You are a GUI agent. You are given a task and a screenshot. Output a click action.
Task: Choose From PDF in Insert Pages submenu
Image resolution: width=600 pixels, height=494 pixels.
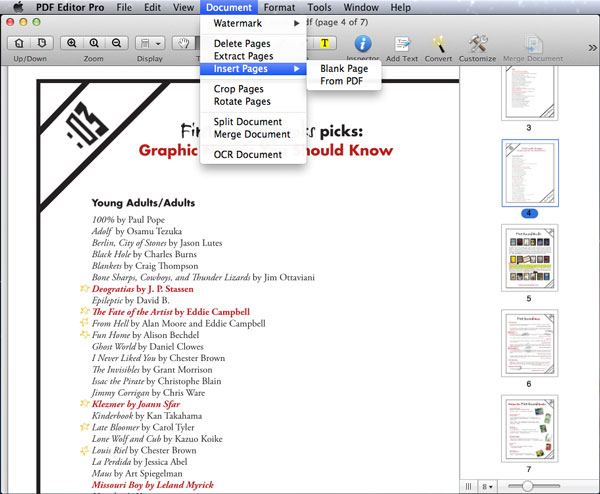344,81
